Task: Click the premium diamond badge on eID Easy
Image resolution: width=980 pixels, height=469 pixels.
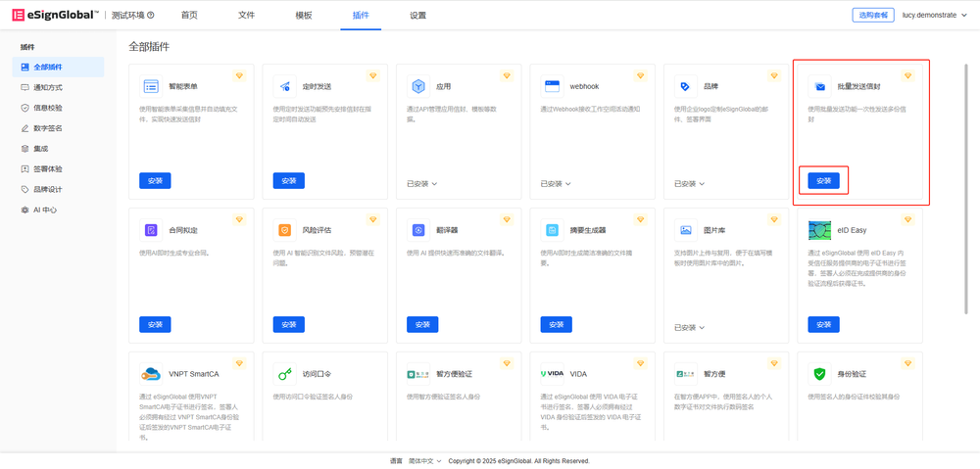Action: coord(908,220)
